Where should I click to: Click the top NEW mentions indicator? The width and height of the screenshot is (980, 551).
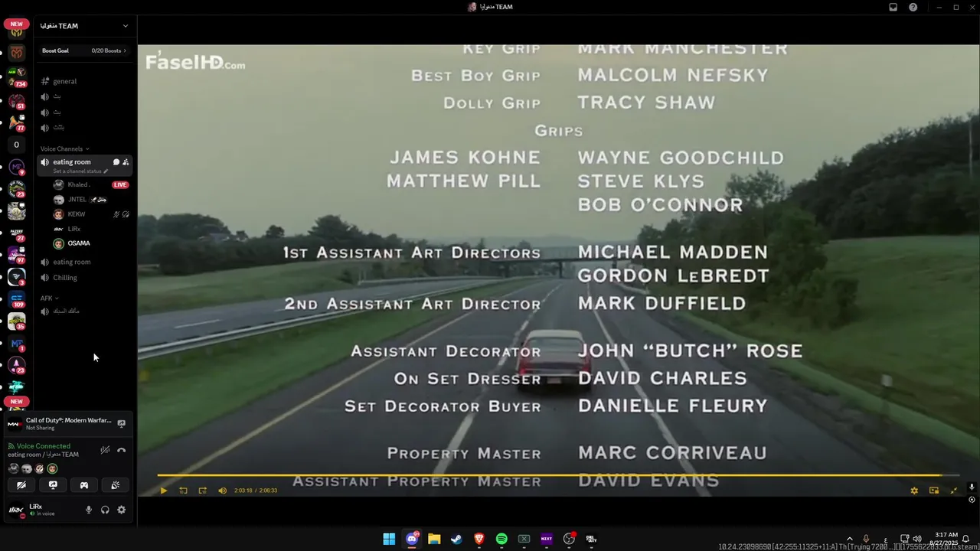tap(17, 24)
